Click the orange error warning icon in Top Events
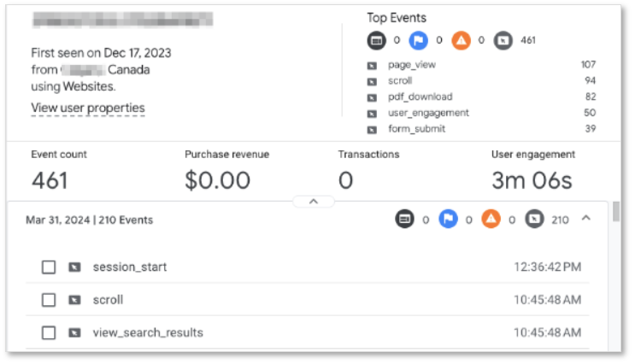 click(461, 40)
